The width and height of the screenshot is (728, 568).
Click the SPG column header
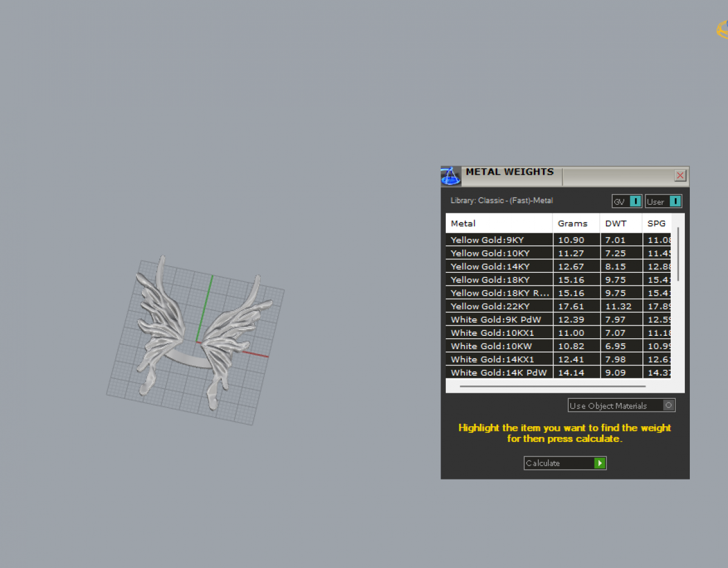click(x=656, y=224)
